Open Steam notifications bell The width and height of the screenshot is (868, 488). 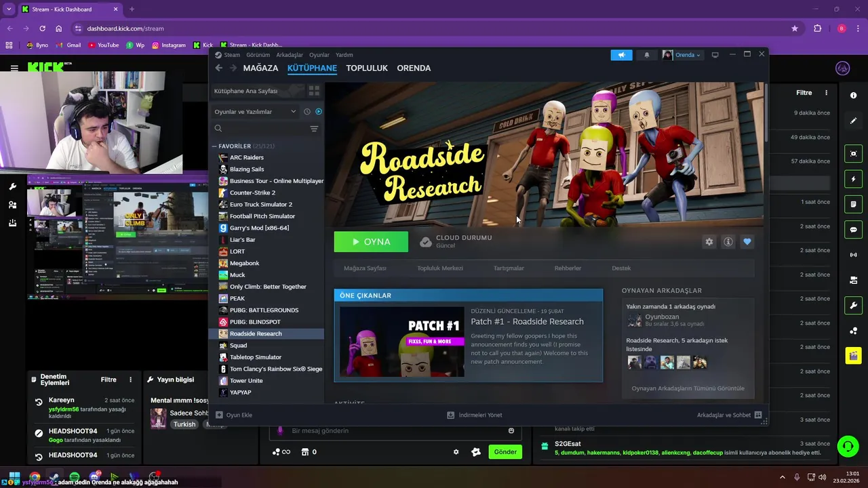tap(646, 55)
